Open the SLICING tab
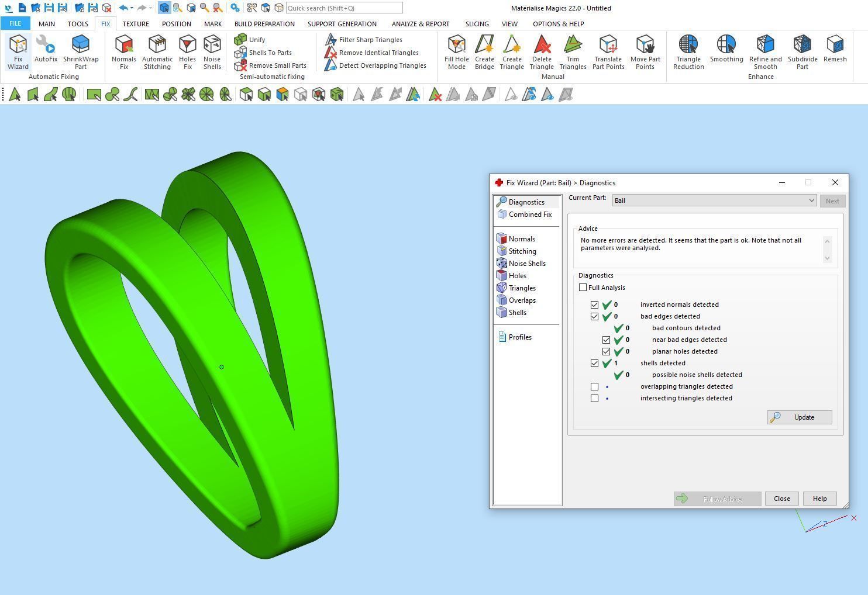Screen dimensions: 868x595 click(477, 24)
